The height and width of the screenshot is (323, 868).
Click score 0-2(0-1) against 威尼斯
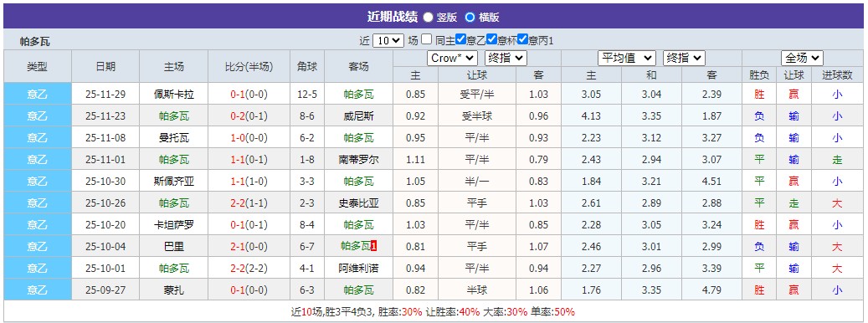click(249, 116)
